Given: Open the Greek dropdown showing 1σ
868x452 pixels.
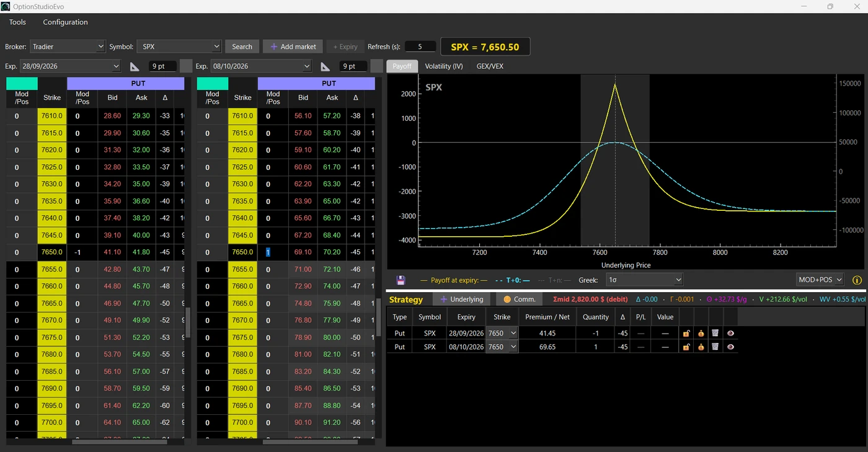Looking at the screenshot, I should 644,280.
